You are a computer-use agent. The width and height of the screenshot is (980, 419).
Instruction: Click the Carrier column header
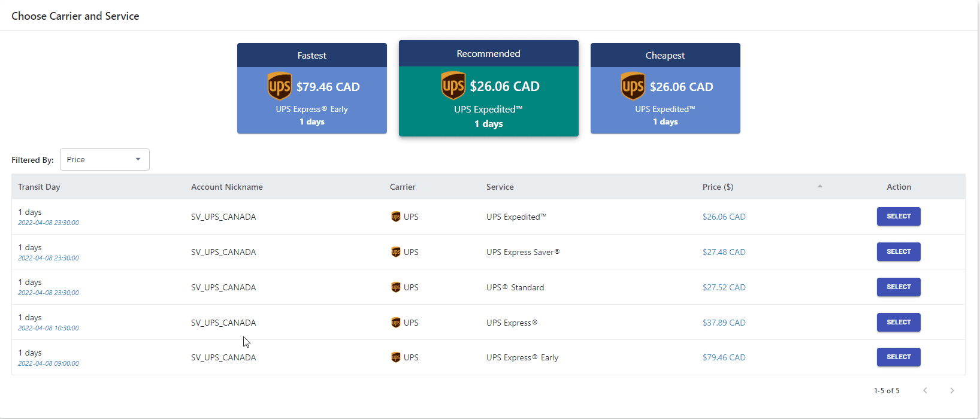click(403, 187)
